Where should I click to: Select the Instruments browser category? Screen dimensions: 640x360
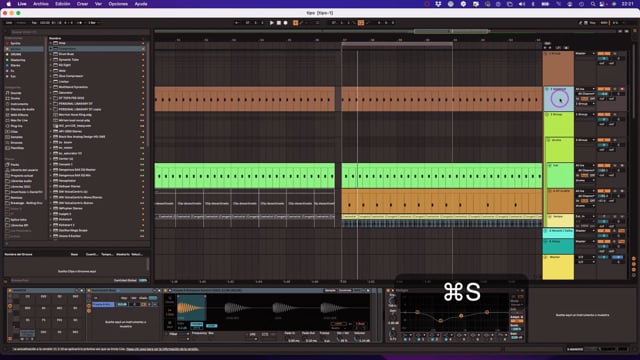click(x=20, y=104)
